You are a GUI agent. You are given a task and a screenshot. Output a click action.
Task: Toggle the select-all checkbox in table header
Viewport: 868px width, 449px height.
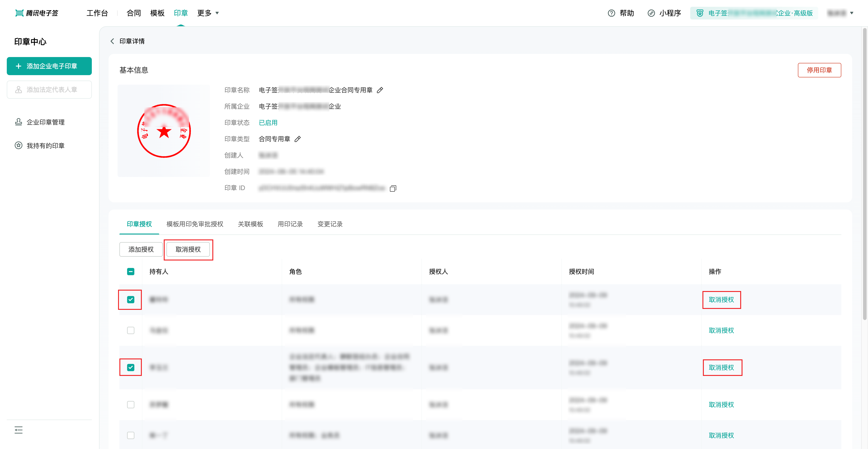(x=130, y=271)
